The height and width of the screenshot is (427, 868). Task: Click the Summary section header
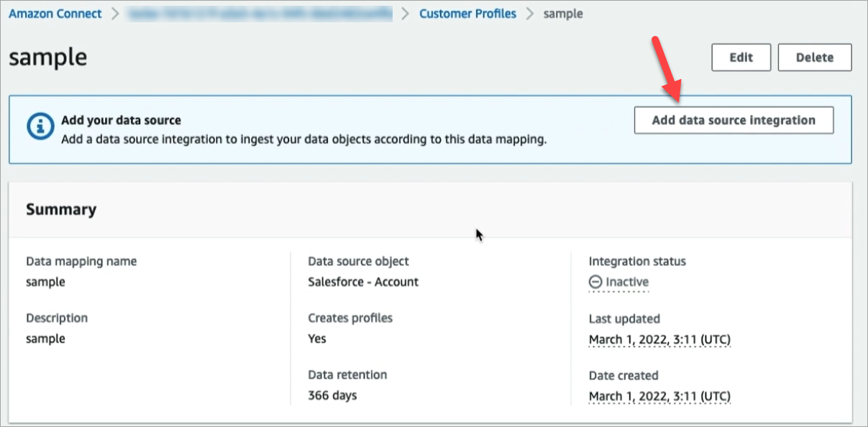[61, 209]
